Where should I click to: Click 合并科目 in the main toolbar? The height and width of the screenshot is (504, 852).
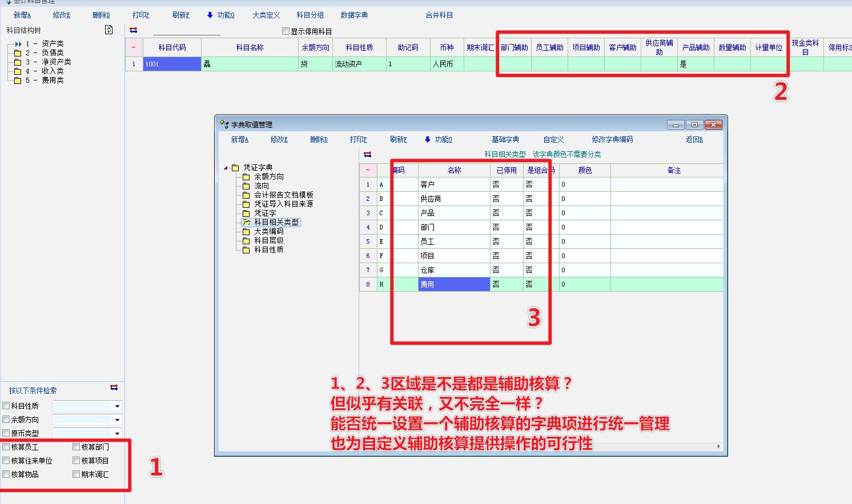coord(439,15)
